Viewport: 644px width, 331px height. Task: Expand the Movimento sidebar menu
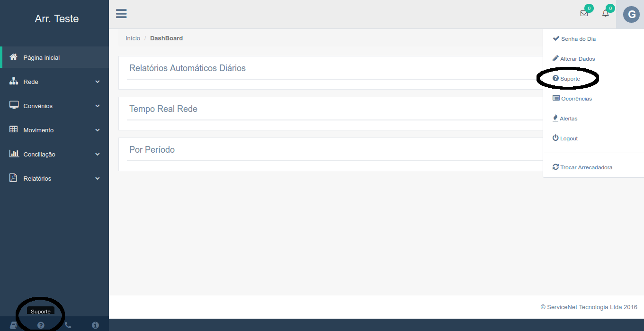click(x=54, y=130)
